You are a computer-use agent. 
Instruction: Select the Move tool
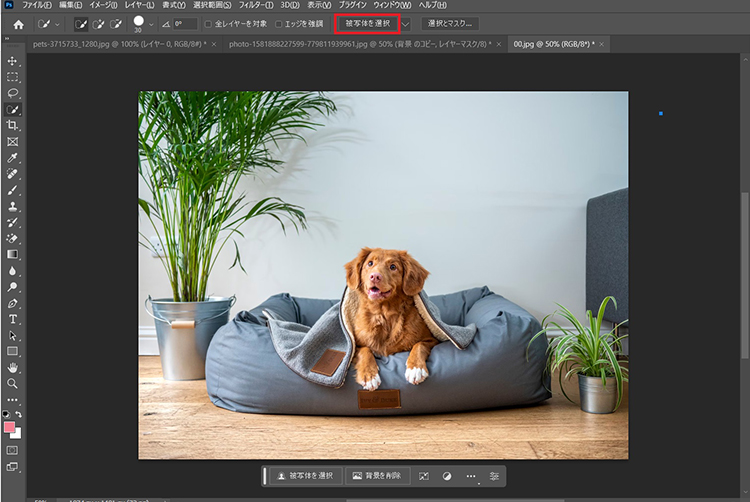[12, 61]
